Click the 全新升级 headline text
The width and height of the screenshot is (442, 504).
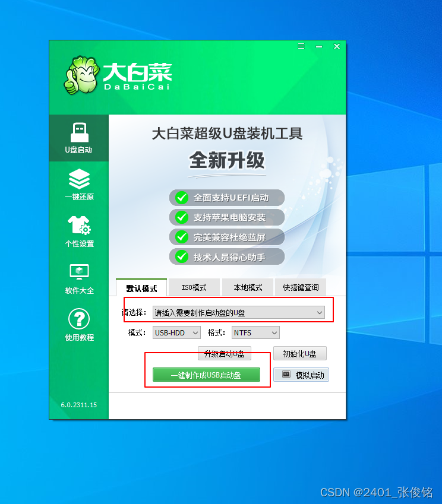tap(227, 160)
